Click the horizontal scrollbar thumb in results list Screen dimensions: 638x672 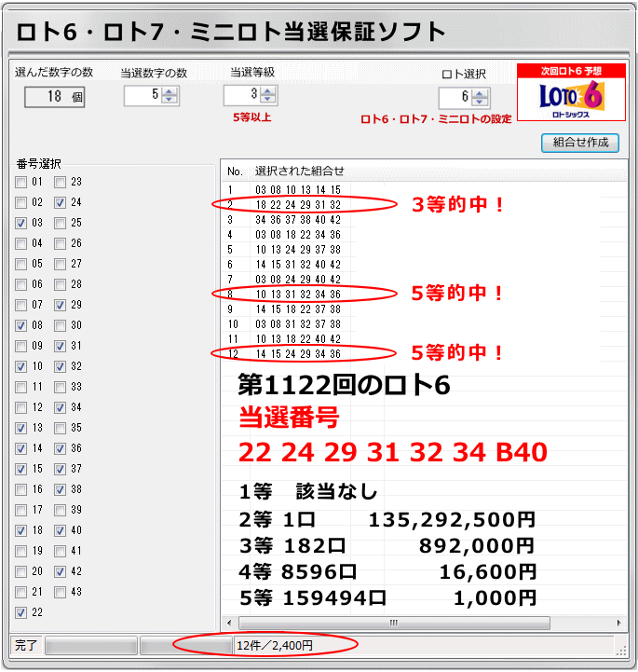394,623
